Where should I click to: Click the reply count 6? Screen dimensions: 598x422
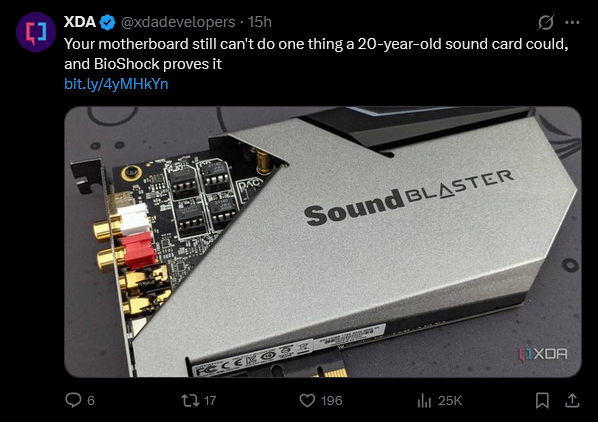pyautogui.click(x=91, y=401)
